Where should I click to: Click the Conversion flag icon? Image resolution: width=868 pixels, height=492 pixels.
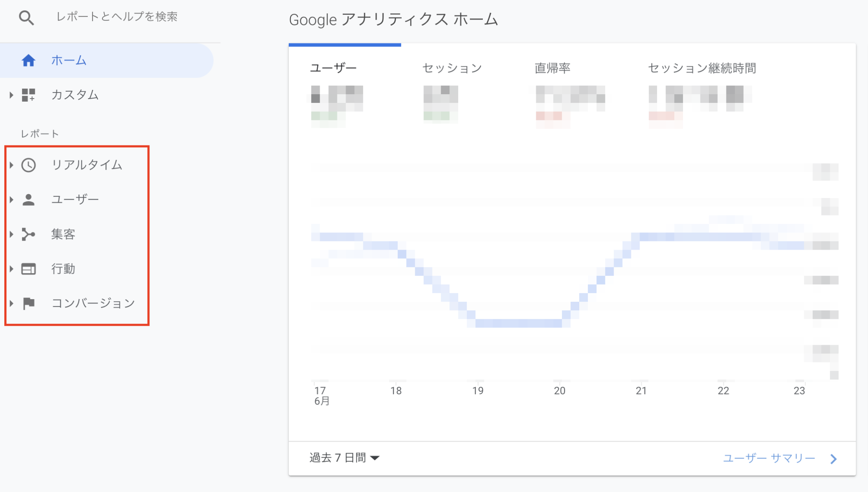tap(29, 303)
